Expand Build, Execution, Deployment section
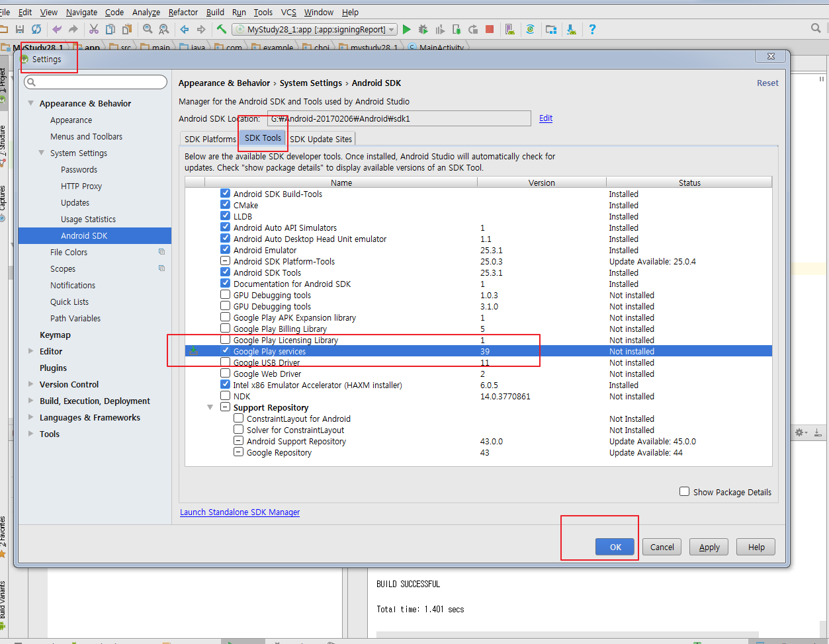The image size is (829, 644). tap(30, 401)
